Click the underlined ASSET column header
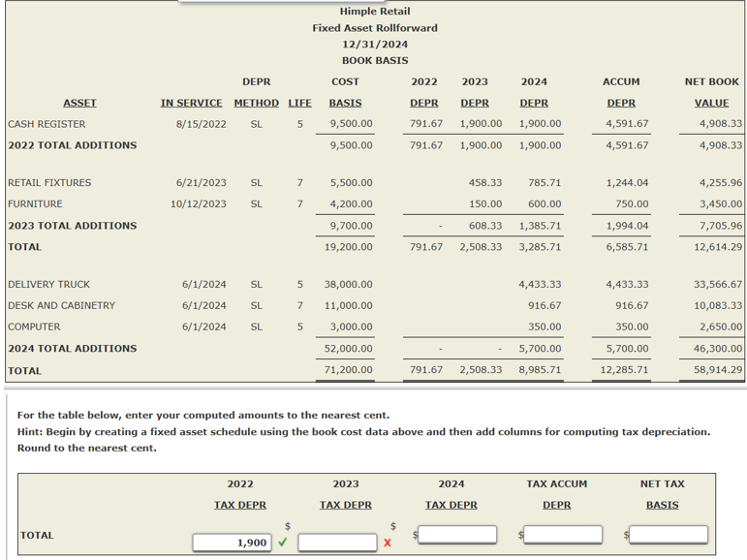This screenshot has width=747, height=560. tap(79, 103)
